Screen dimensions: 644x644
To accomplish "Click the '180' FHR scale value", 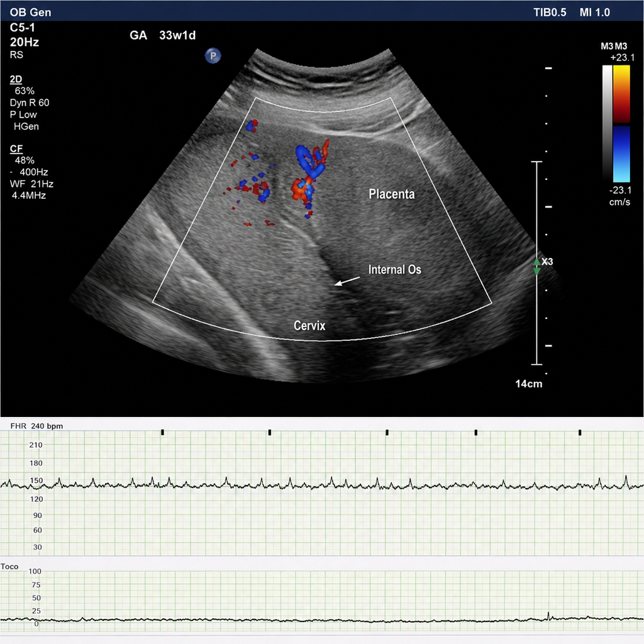I will click(x=36, y=463).
